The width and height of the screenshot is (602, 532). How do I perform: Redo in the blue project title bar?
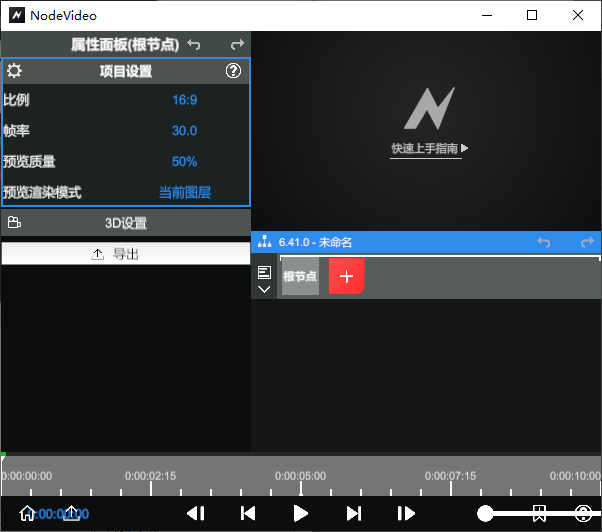click(x=587, y=242)
